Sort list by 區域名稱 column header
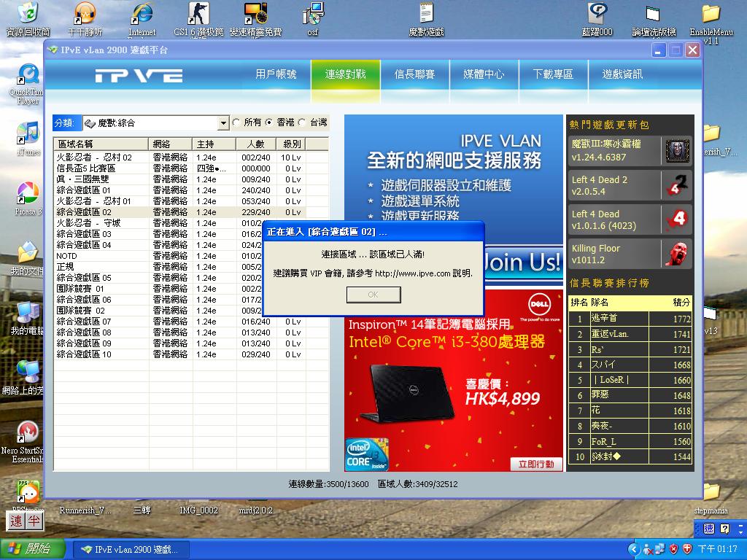The width and height of the screenshot is (747, 560). (x=101, y=144)
